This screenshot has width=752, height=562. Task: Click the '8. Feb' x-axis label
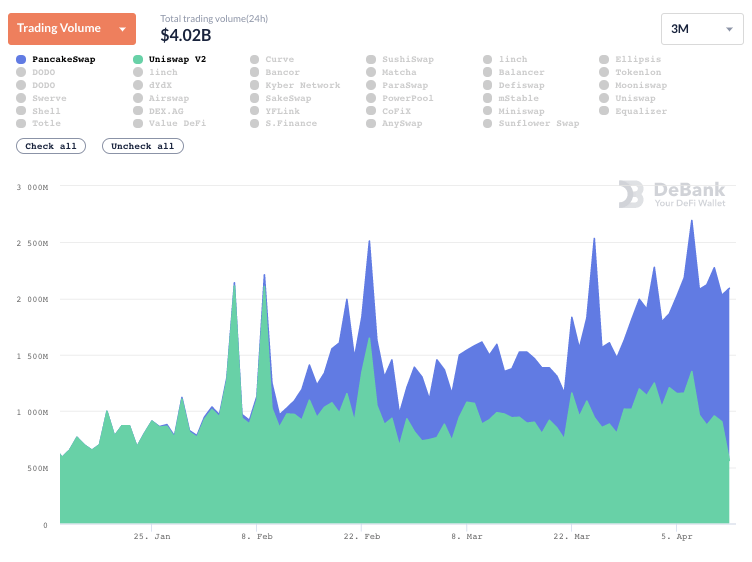(x=257, y=537)
